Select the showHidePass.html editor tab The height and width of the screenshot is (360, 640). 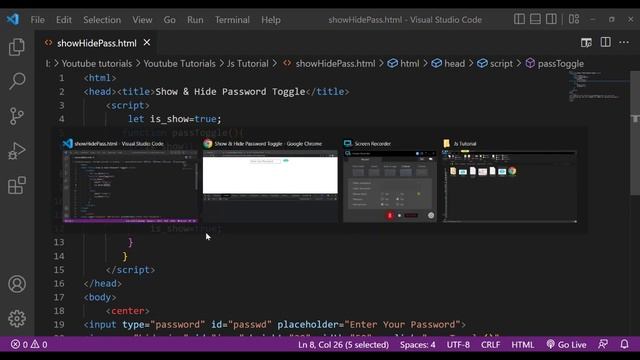point(96,43)
